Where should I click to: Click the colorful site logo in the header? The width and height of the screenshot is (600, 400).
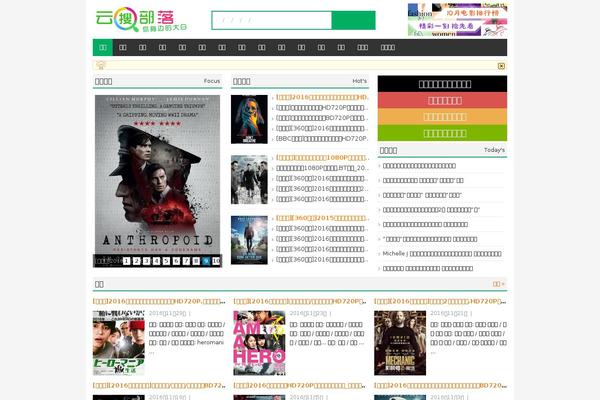tap(141, 19)
